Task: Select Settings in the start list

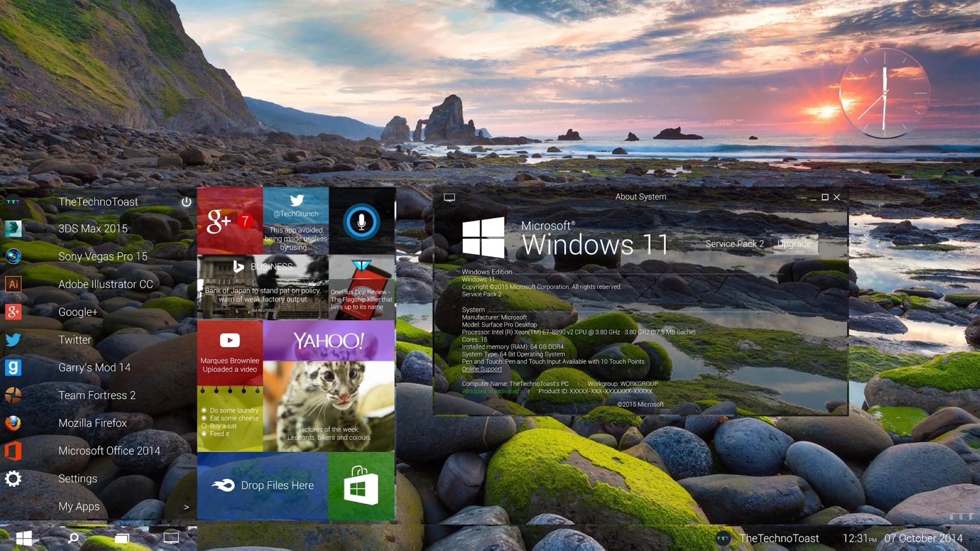Action: click(78, 479)
